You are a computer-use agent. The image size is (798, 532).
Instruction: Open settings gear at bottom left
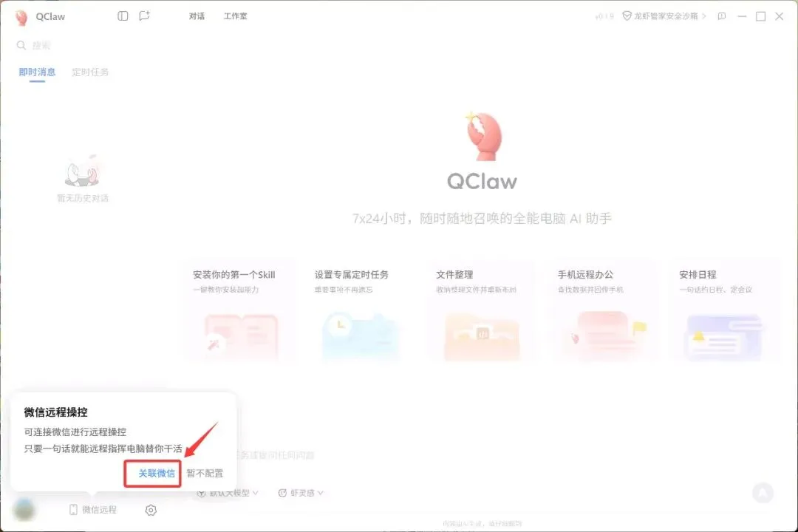click(151, 510)
